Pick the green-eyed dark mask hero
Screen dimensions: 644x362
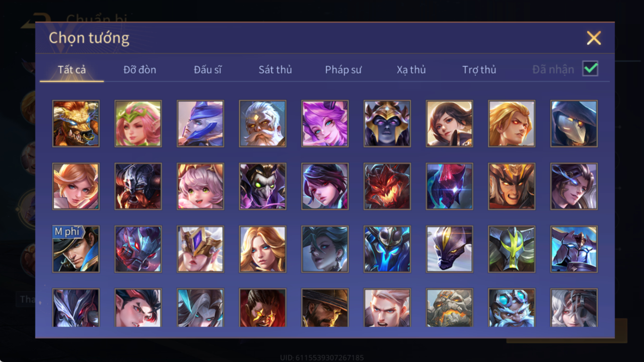coord(263,187)
